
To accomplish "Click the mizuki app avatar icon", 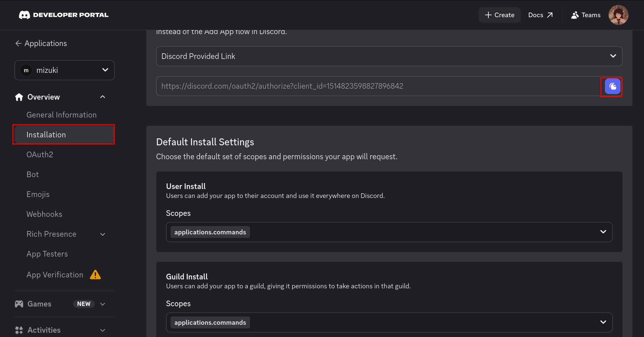I will tap(26, 70).
